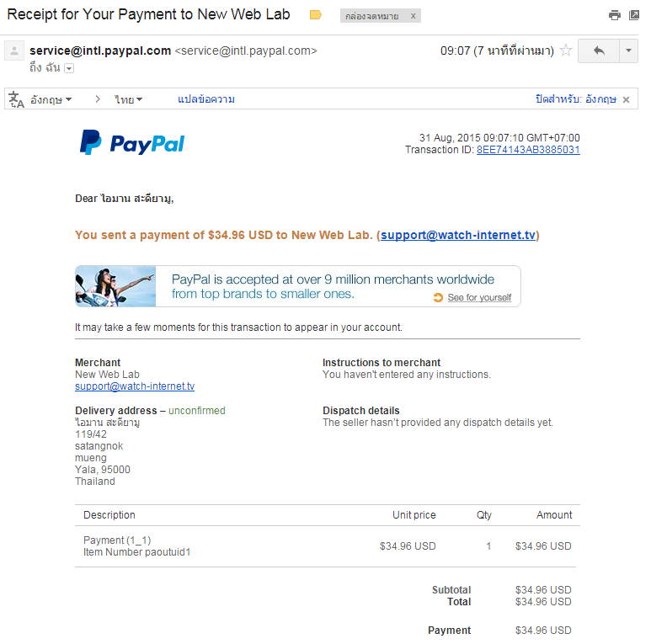Viewport: 651px width, 644px height.
Task: Open source language dropdown in translation bar
Action: [51, 99]
